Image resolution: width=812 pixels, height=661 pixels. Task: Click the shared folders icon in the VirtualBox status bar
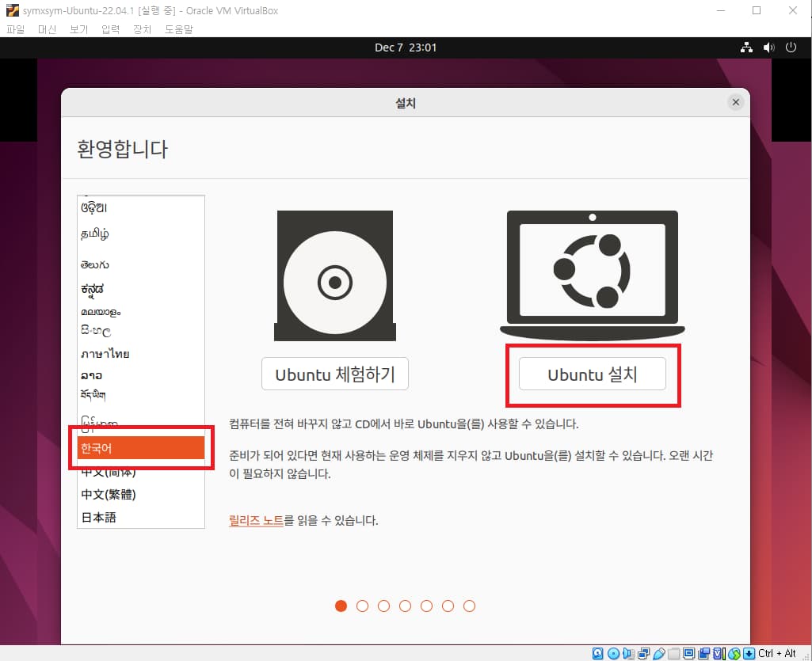point(673,653)
